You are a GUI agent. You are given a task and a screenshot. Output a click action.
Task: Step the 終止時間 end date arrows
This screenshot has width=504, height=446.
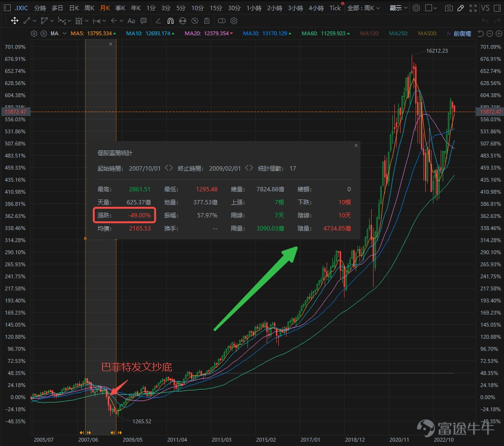[x=249, y=168]
